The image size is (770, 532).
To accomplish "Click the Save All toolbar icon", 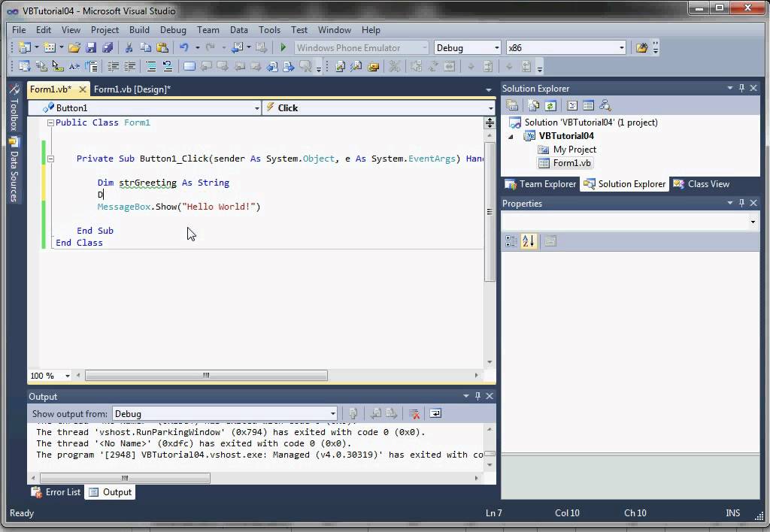I will tap(107, 48).
